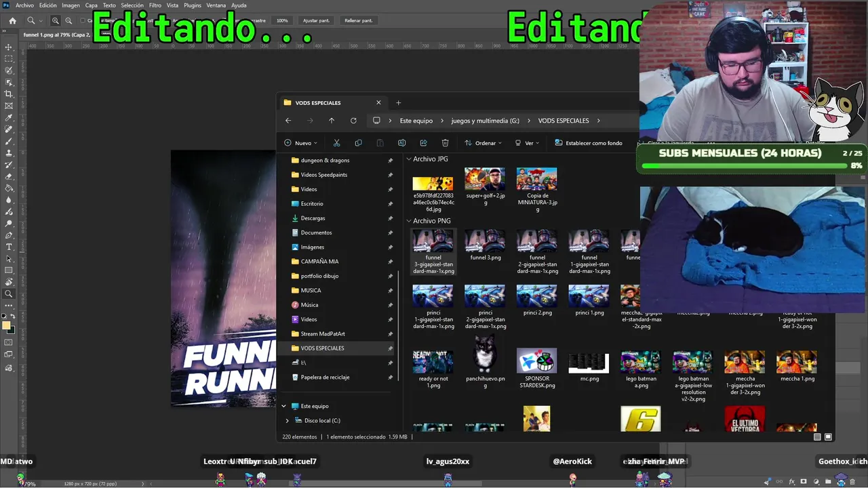868x488 pixels.
Task: Collapse the Archivo JPG group
Action: click(409, 159)
